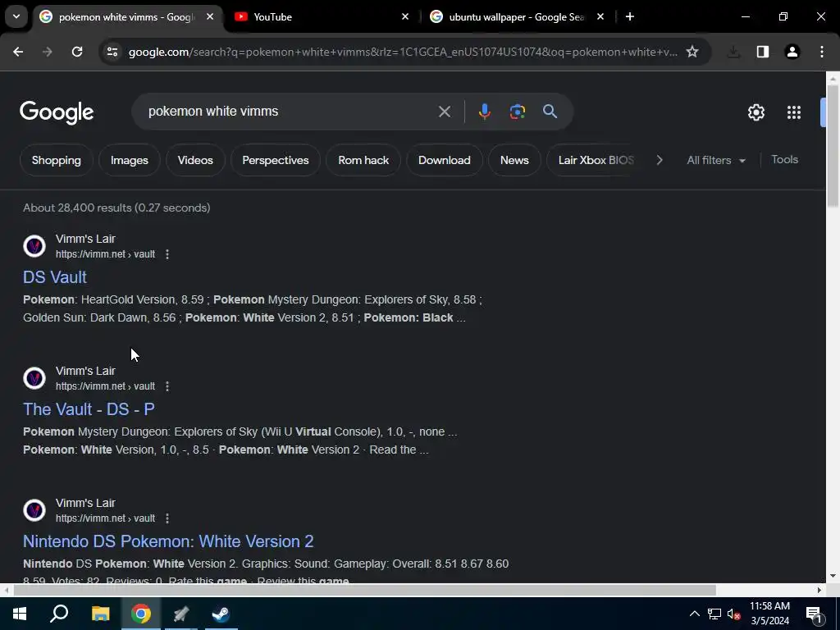Viewport: 840px width, 630px height.
Task: Start voice search with microphone icon
Action: tap(484, 112)
